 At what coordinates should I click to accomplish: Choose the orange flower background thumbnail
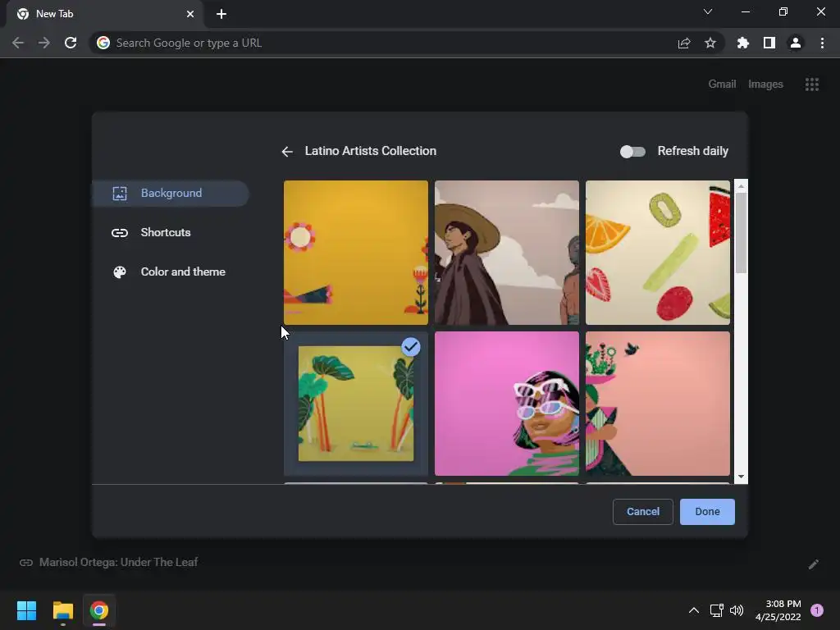pos(356,253)
